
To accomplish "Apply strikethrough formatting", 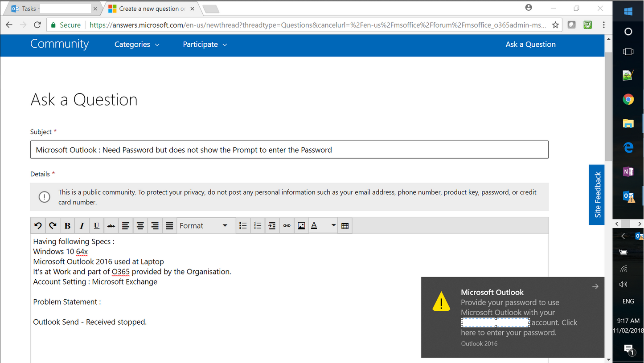I will point(111,226).
